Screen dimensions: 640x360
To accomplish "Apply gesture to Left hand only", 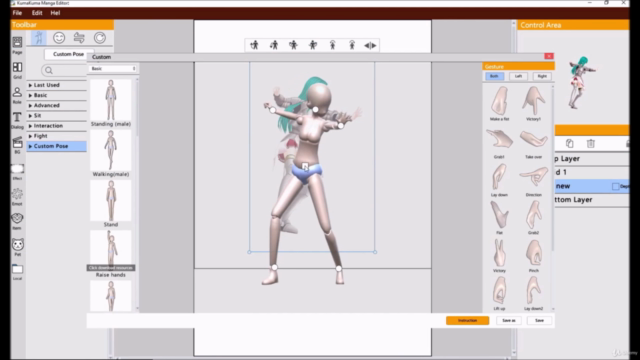I will coord(518,76).
